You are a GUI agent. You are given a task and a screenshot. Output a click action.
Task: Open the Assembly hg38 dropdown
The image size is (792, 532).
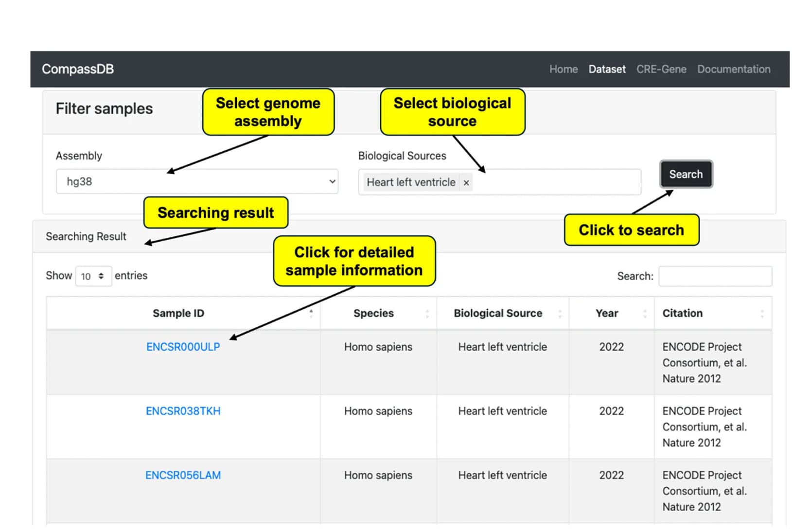tap(197, 181)
